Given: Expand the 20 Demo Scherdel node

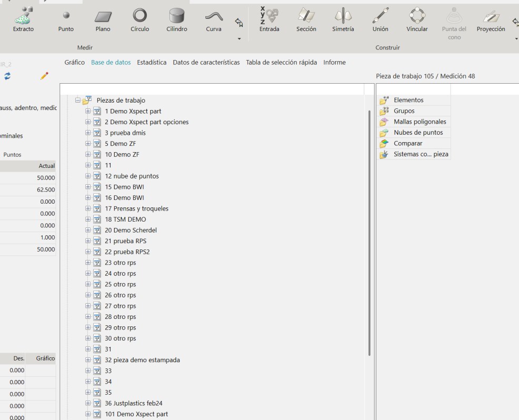Looking at the screenshot, I should 88,230.
